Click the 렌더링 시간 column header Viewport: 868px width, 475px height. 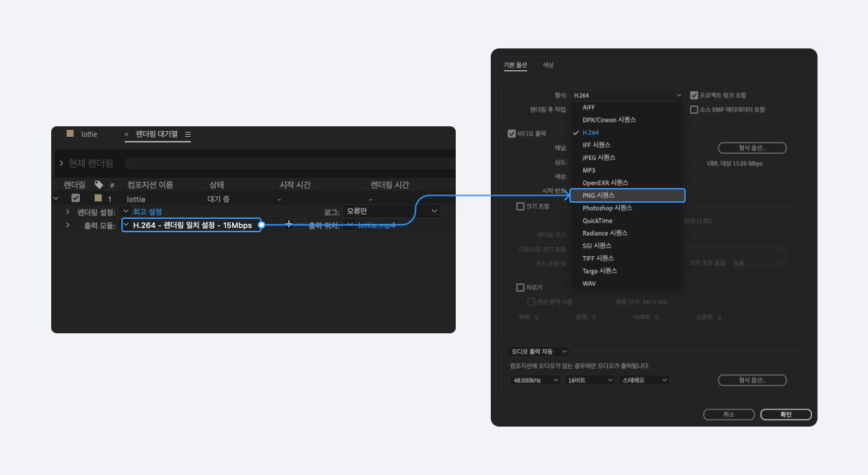point(390,185)
